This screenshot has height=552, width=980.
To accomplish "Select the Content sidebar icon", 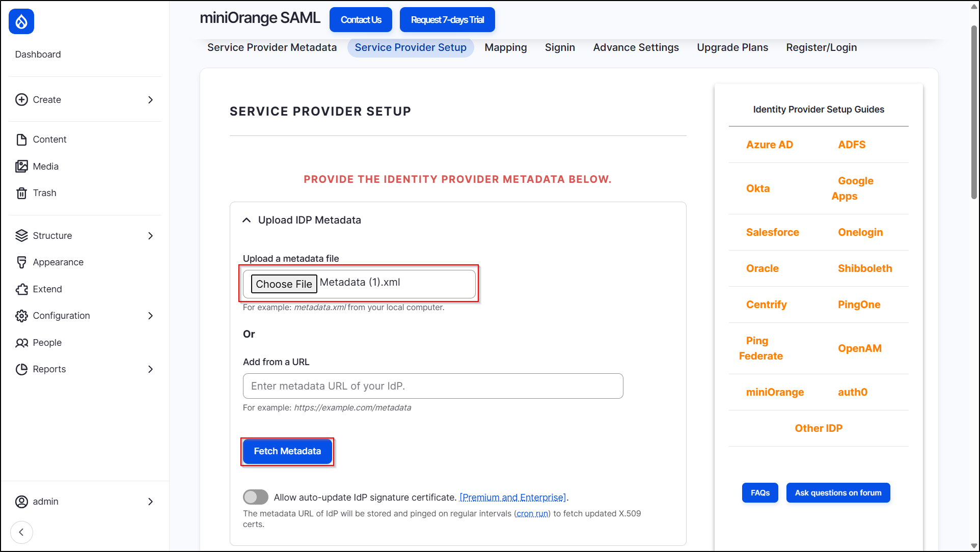I will [x=21, y=139].
